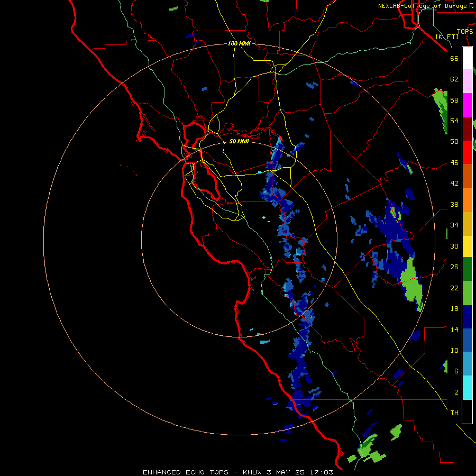Click legend value 10
476x476 pixels.
454,350
